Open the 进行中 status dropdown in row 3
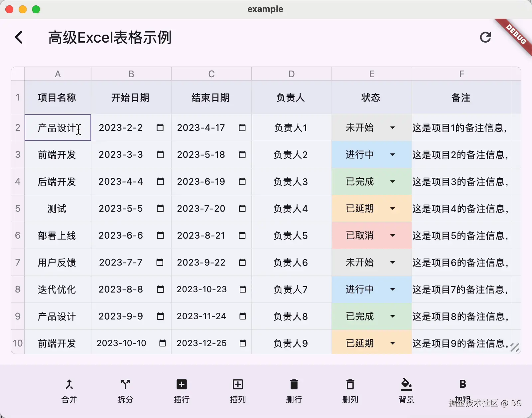 click(393, 155)
